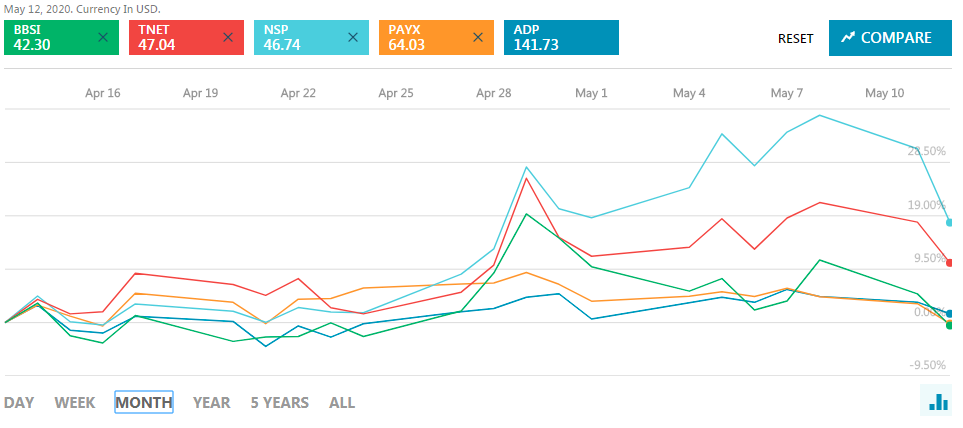
Task: Select the MONTH time range
Action: click(x=144, y=403)
